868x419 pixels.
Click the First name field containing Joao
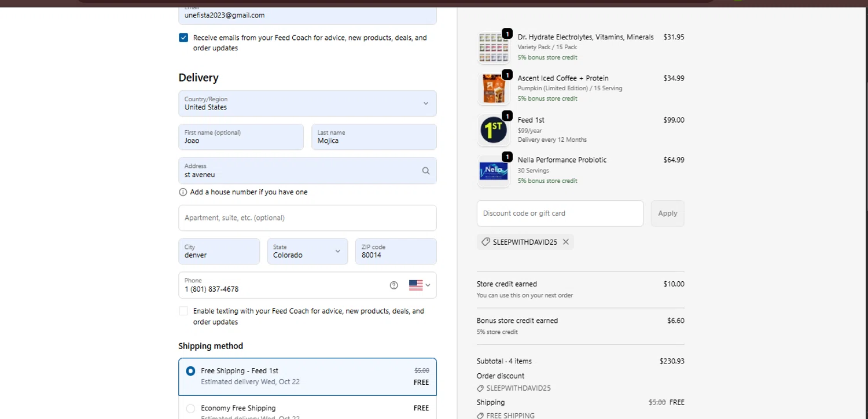[241, 137]
